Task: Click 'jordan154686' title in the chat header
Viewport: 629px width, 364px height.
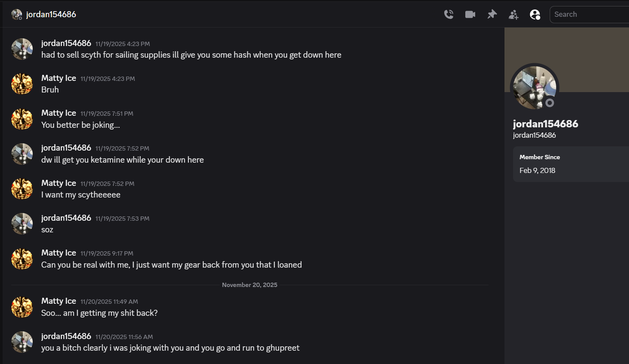Action: point(51,14)
